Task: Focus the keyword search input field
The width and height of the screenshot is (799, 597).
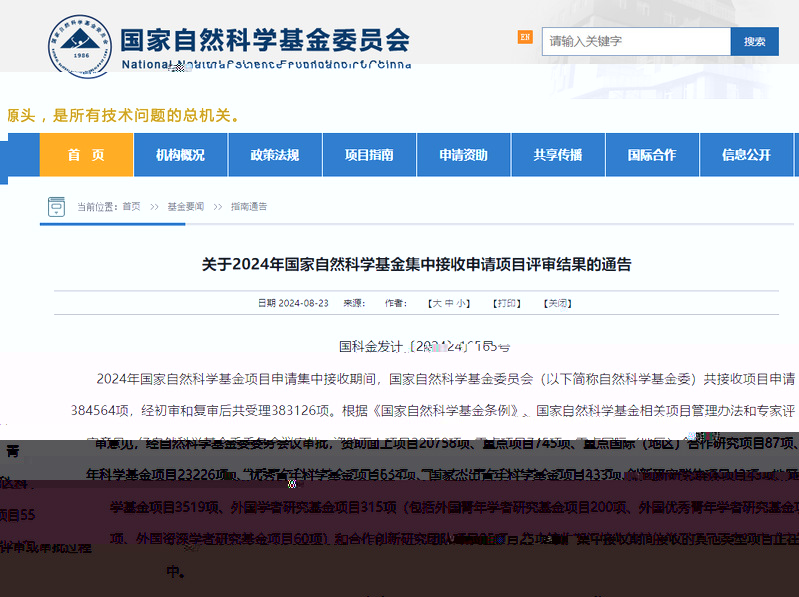Action: click(636, 41)
